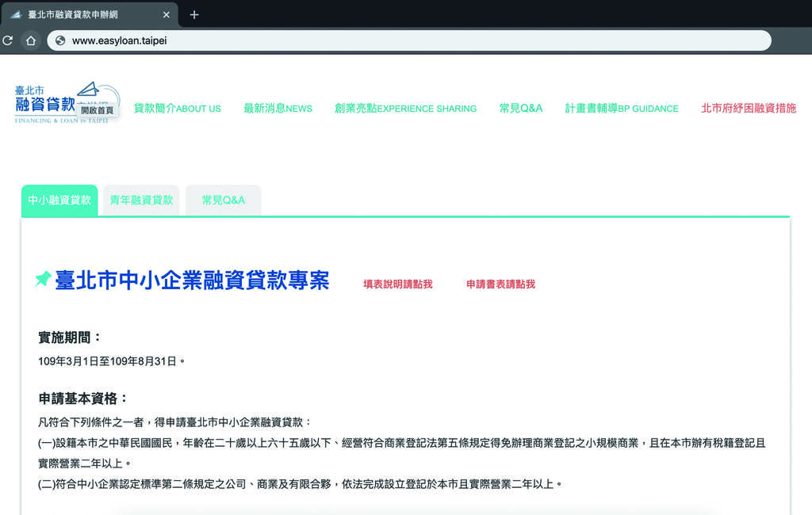Click the line 凡符合下列條件之一者
Viewport: 812px width, 515px height.
[x=174, y=422]
